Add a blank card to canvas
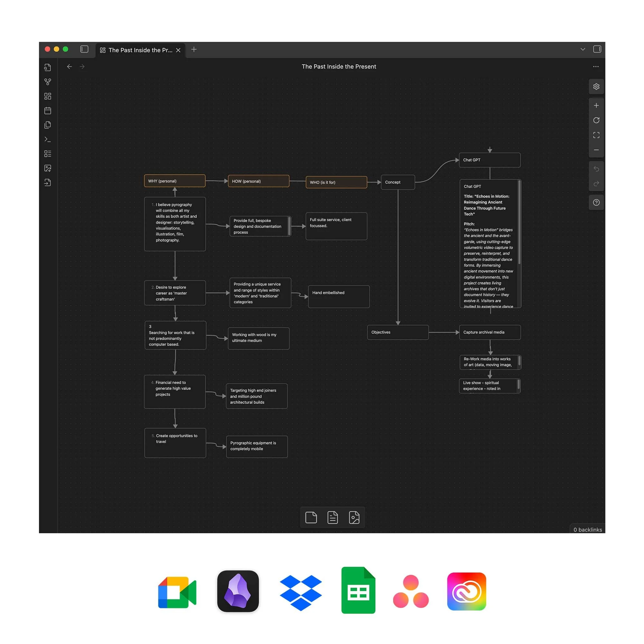The width and height of the screenshot is (644, 644). tap(311, 517)
